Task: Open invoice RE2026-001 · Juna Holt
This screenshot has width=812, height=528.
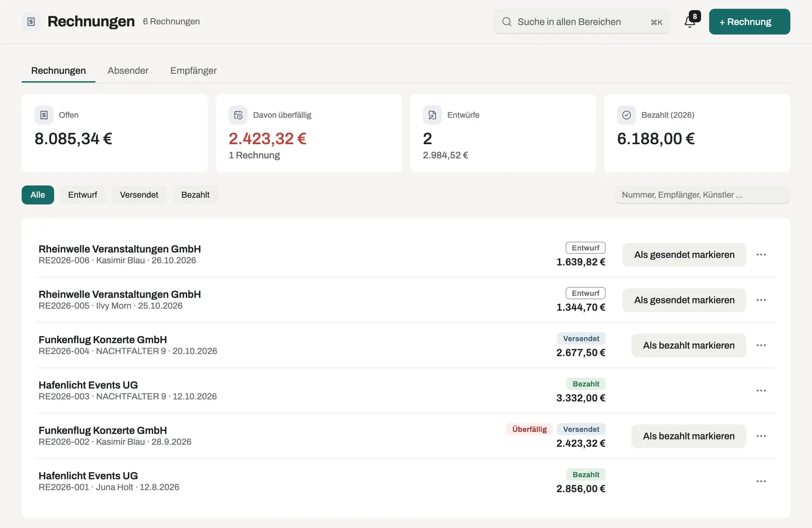Action: click(405, 481)
